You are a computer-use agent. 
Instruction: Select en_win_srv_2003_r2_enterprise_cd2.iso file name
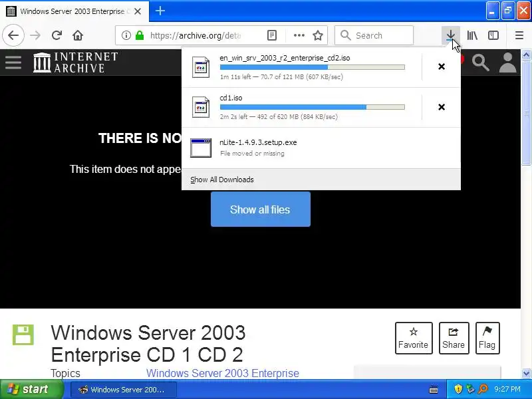point(285,58)
